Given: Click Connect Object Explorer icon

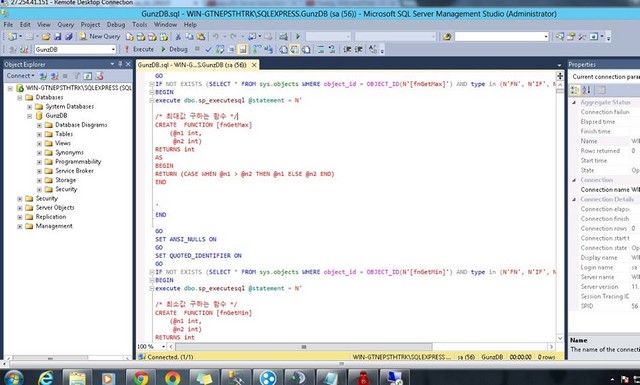Looking at the screenshot, I should point(42,76).
